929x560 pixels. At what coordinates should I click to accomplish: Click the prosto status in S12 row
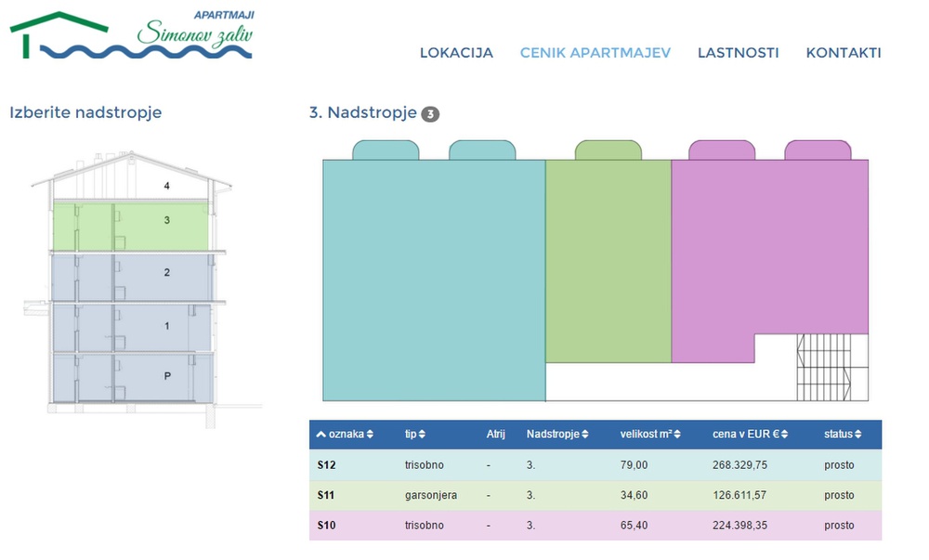point(839,465)
